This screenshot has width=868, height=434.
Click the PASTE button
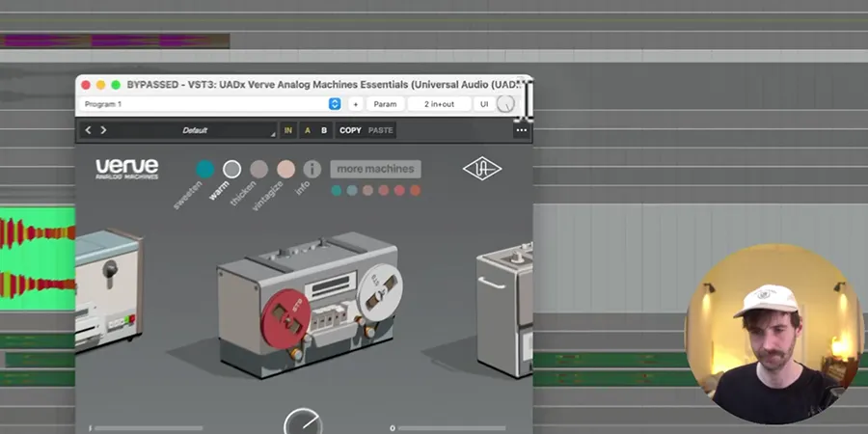(380, 130)
